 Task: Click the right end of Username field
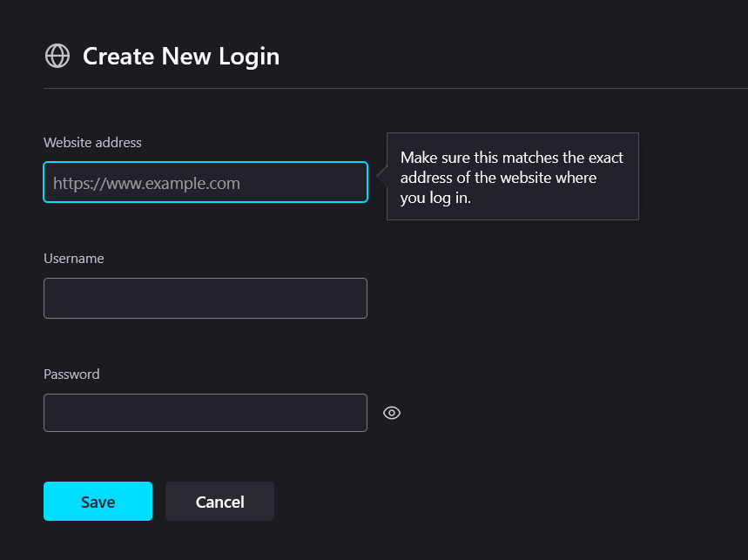pyautogui.click(x=353, y=298)
